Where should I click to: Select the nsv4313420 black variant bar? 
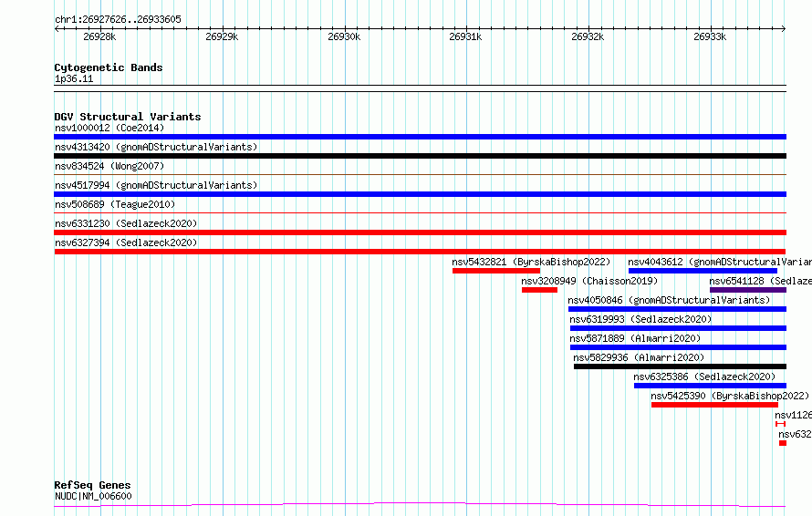[x=420, y=156]
